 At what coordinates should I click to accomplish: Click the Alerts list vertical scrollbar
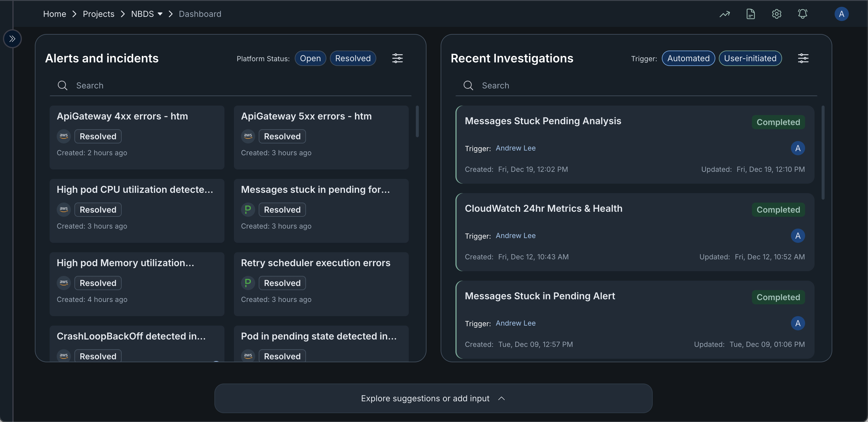click(x=417, y=122)
